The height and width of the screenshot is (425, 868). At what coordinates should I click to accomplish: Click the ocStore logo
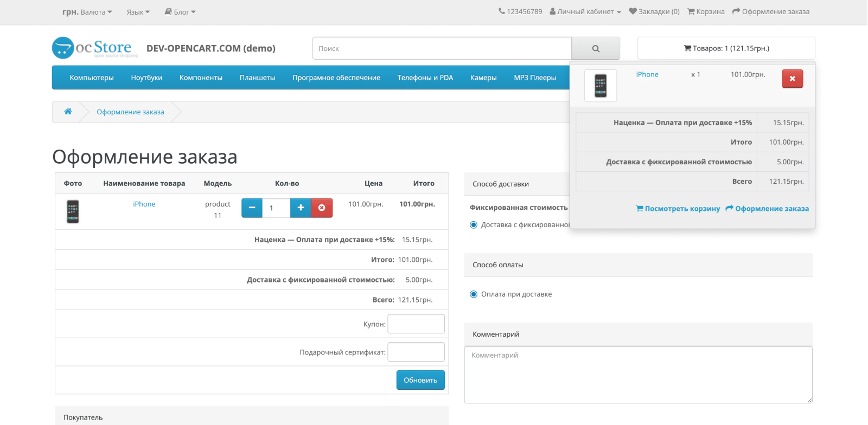pos(95,48)
